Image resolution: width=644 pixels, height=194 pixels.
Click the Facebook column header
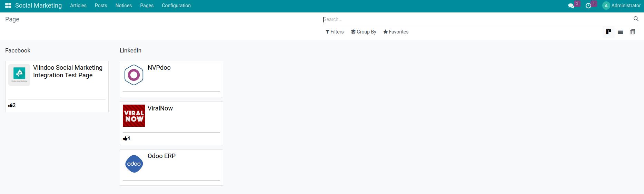[18, 50]
